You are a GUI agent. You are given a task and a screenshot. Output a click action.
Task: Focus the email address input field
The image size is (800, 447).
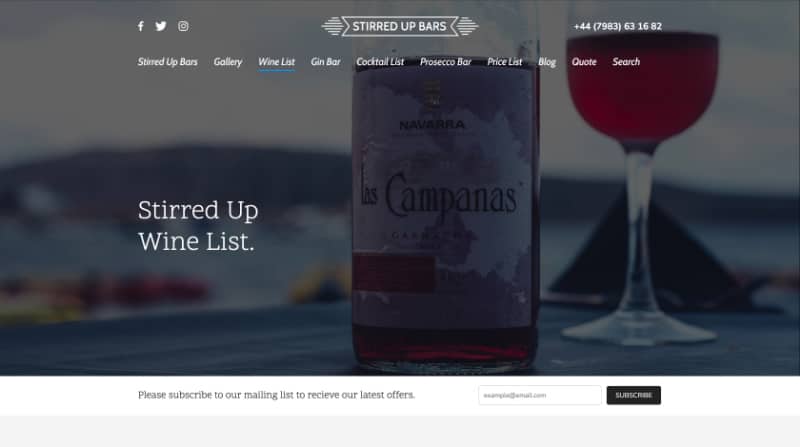(x=540, y=395)
